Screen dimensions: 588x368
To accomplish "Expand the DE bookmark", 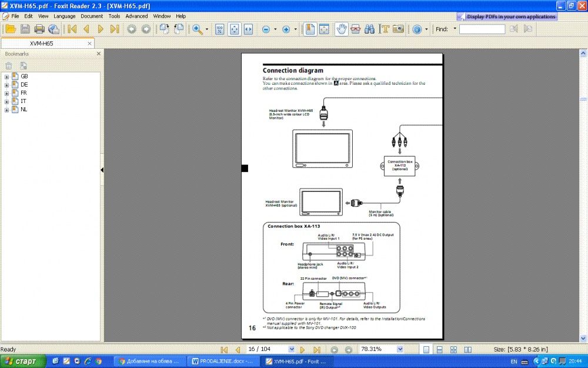I will coord(6,85).
